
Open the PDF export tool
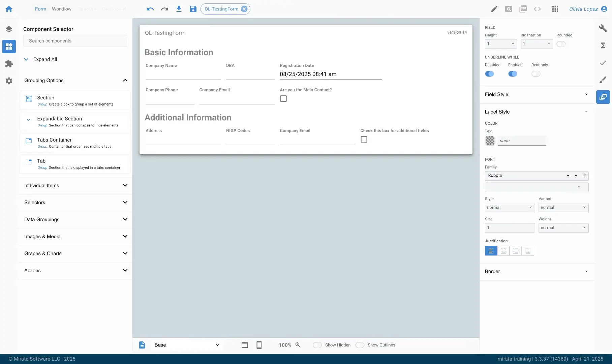tap(523, 9)
